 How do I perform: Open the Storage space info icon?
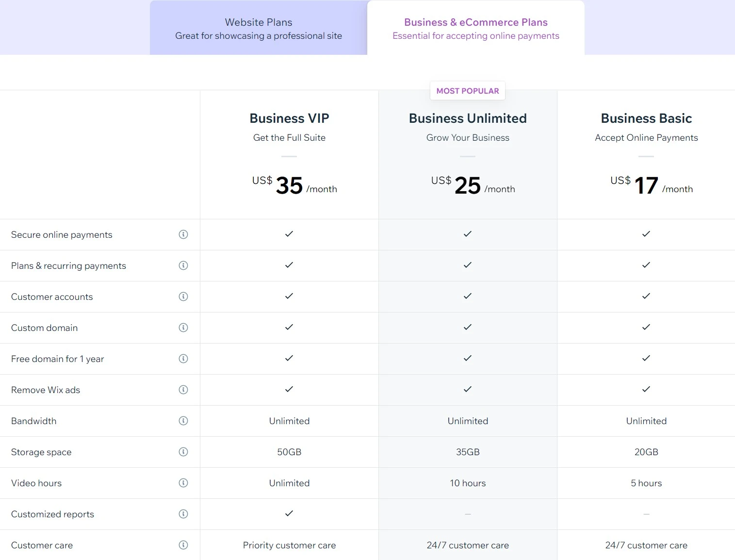click(x=183, y=452)
